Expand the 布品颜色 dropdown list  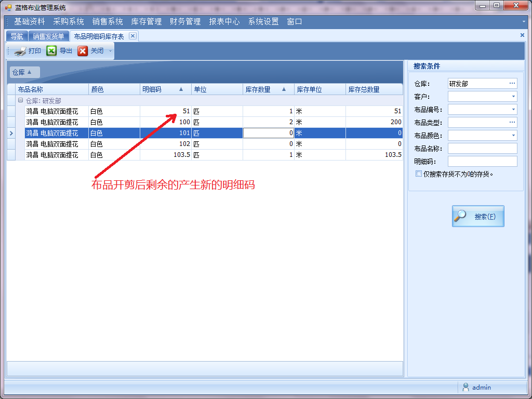[513, 136]
